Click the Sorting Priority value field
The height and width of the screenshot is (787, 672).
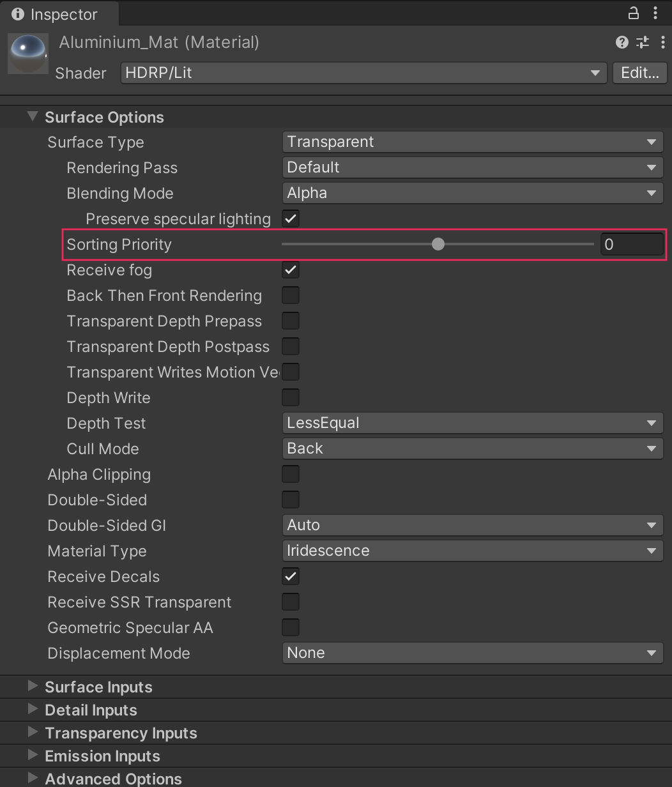(x=631, y=244)
